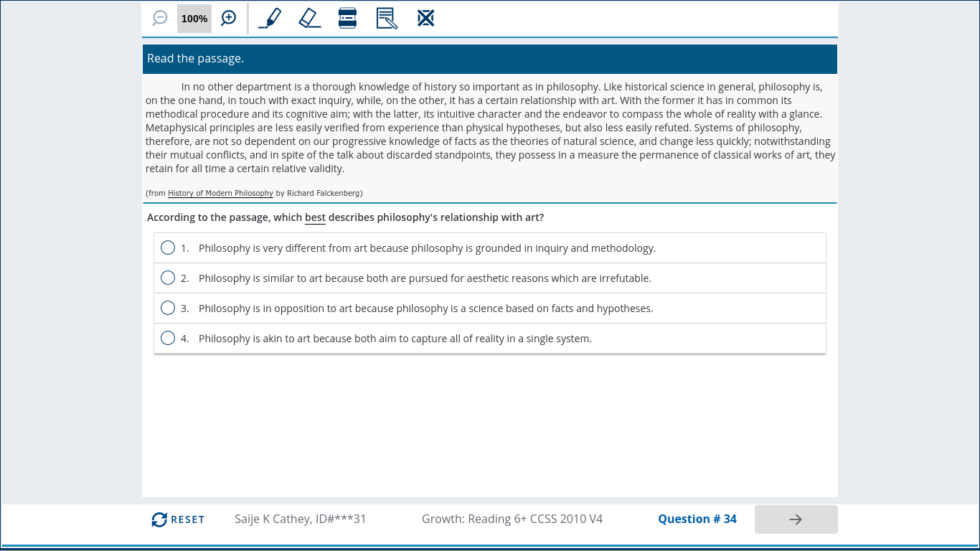Screen dimensions: 980x551
Task: Click the RESET button
Action: click(178, 519)
